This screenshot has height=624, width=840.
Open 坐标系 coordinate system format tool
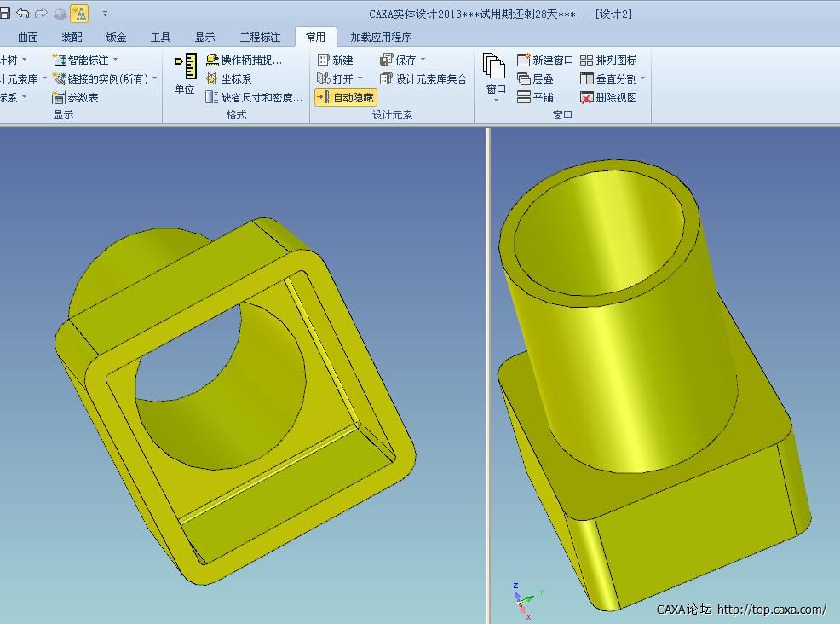[x=213, y=79]
